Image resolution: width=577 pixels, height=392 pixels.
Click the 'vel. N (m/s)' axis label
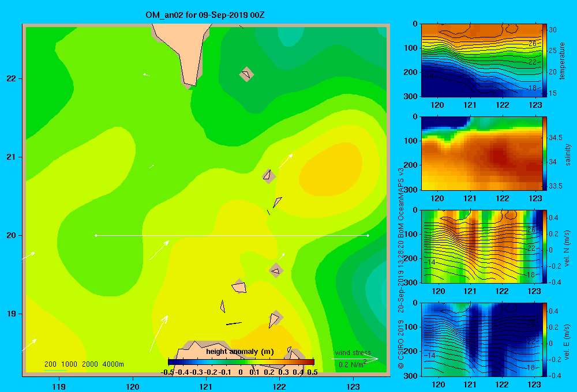[567, 248]
